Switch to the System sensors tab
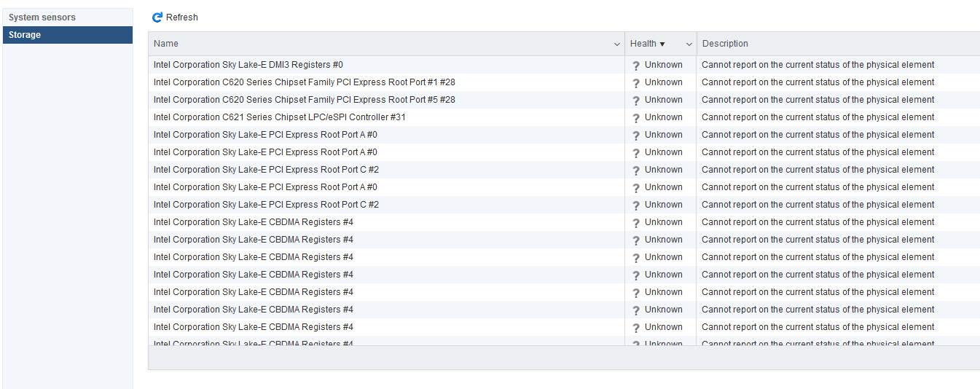Viewport: 980px width, 389px height. tap(42, 17)
